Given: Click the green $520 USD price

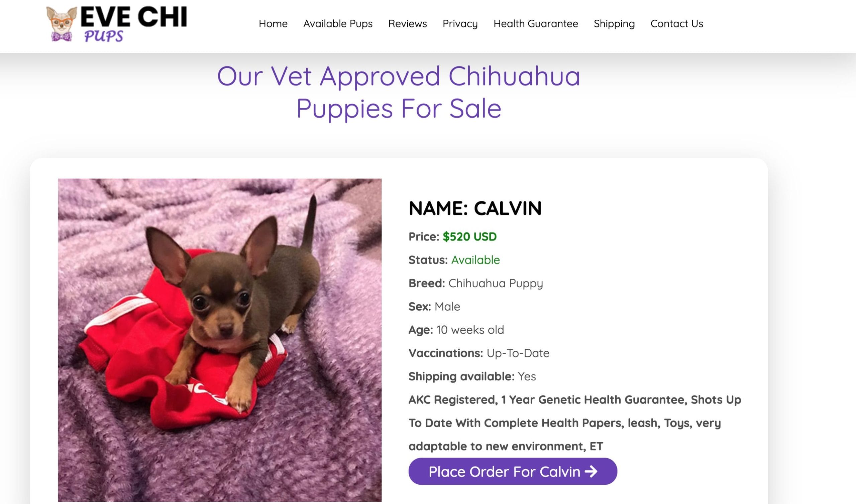Looking at the screenshot, I should (x=469, y=237).
